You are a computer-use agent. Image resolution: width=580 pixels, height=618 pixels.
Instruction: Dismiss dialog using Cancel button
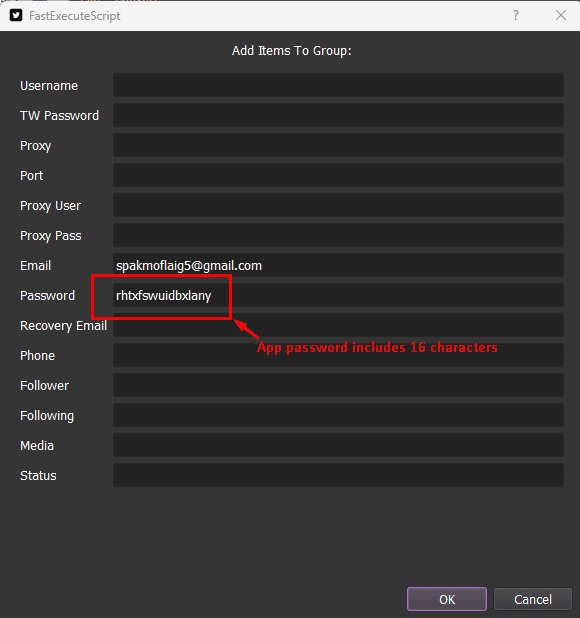click(x=533, y=599)
